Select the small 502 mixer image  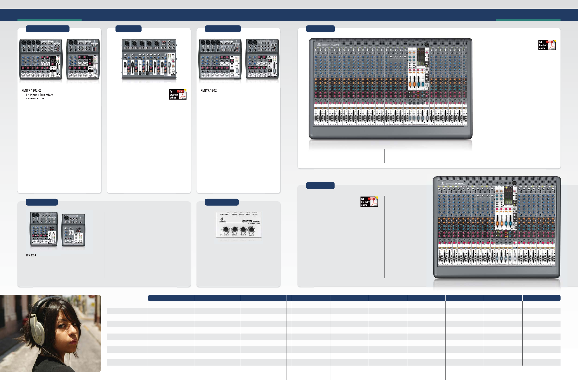73,230
